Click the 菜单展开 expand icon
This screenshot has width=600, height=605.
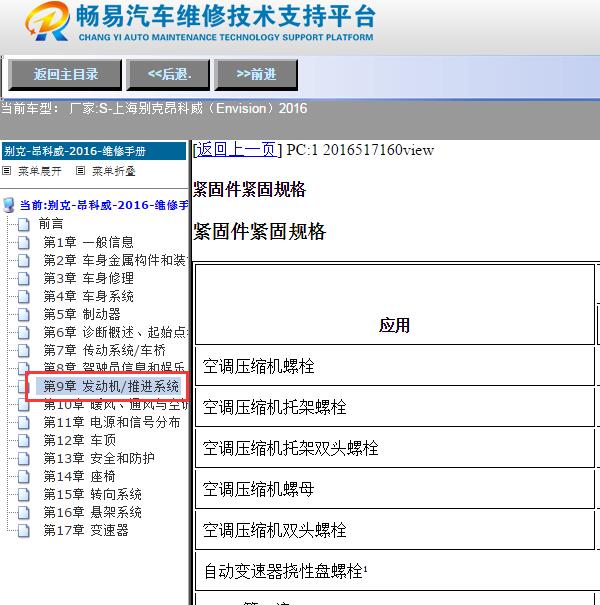[7, 171]
